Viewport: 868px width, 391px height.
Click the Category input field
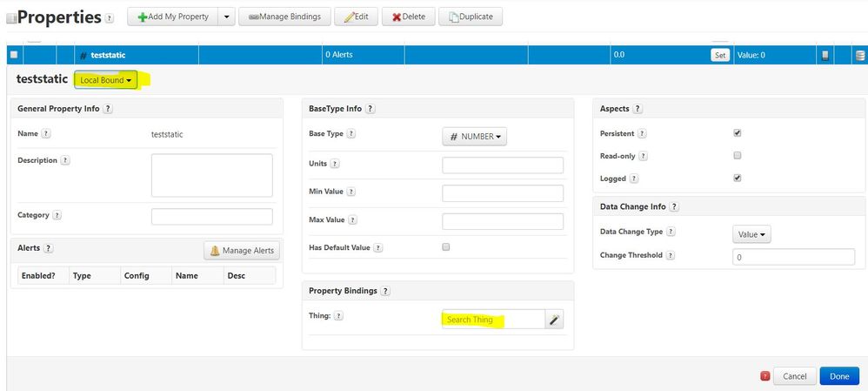click(212, 216)
